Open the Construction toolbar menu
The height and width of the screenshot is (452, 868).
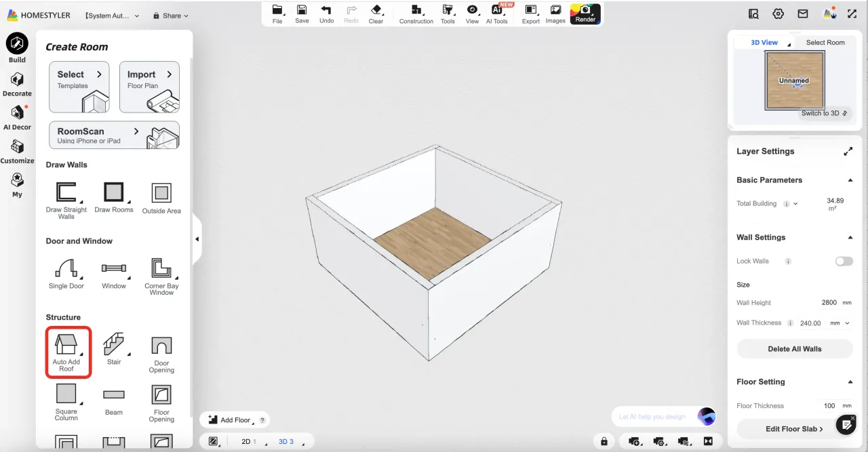[416, 13]
